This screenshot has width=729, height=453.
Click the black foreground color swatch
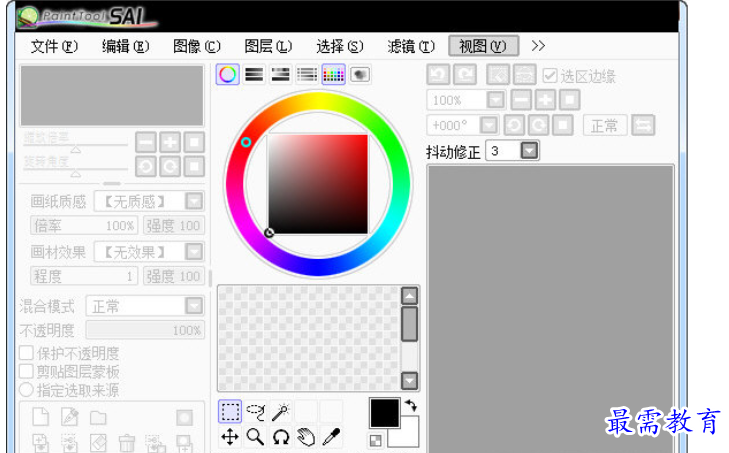point(384,413)
